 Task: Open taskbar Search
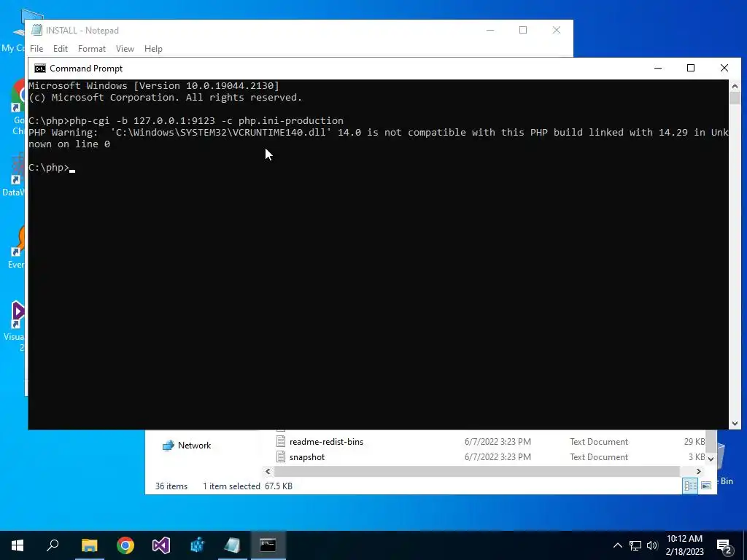[53, 545]
